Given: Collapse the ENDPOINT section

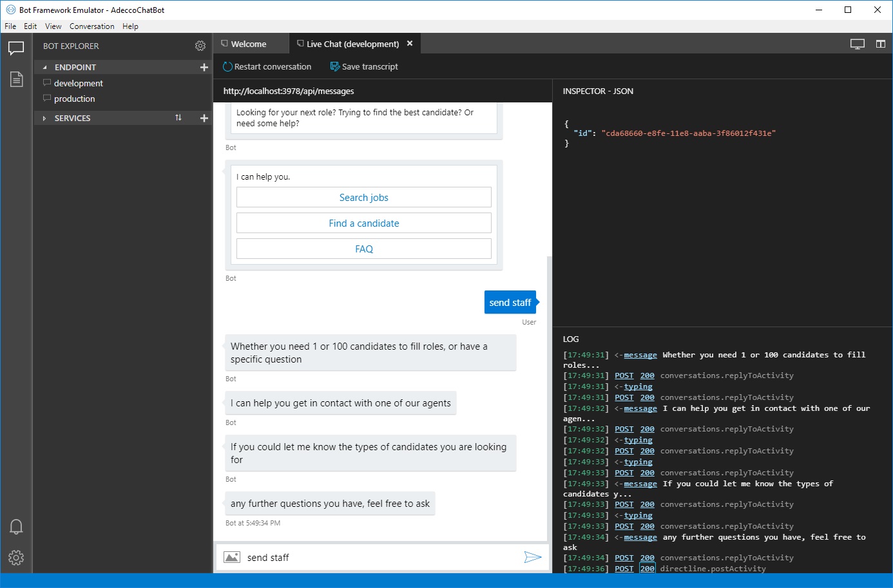Looking at the screenshot, I should pyautogui.click(x=44, y=67).
